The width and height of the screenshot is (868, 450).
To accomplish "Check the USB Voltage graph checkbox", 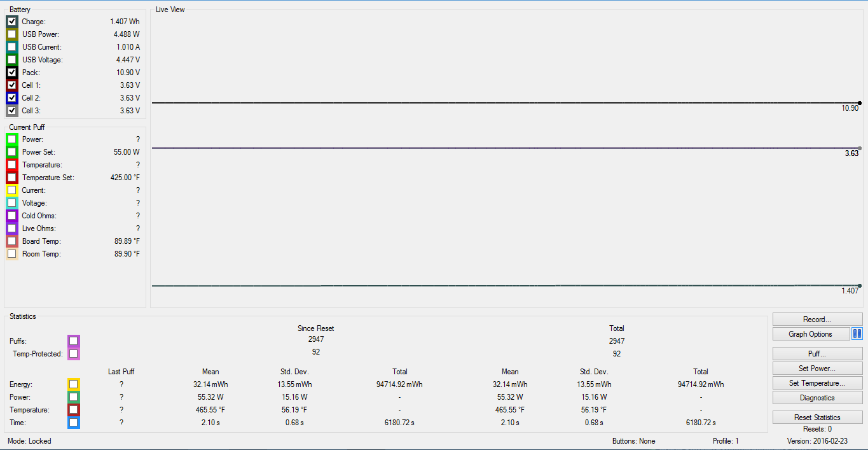I will [x=12, y=60].
